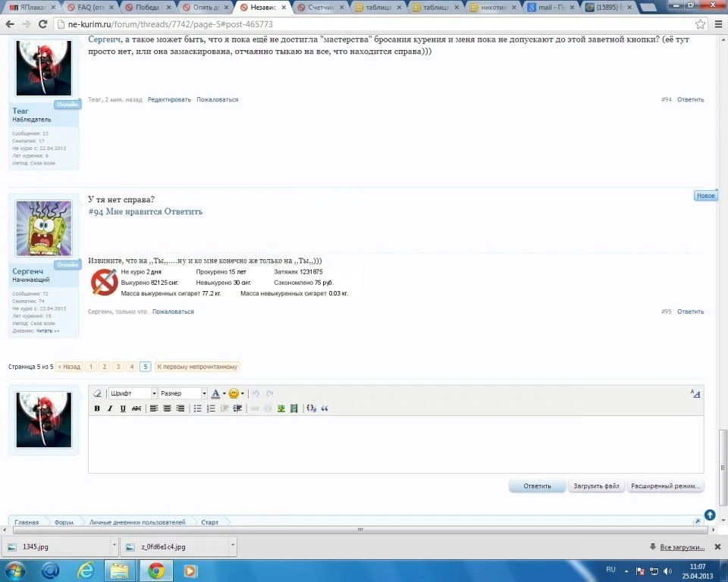Screen dimensions: 728x582
Task: Toggle strikethrough formatting
Action: (x=136, y=408)
